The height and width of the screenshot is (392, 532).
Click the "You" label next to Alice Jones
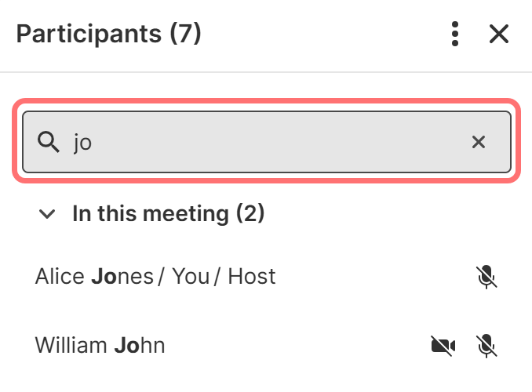(191, 277)
